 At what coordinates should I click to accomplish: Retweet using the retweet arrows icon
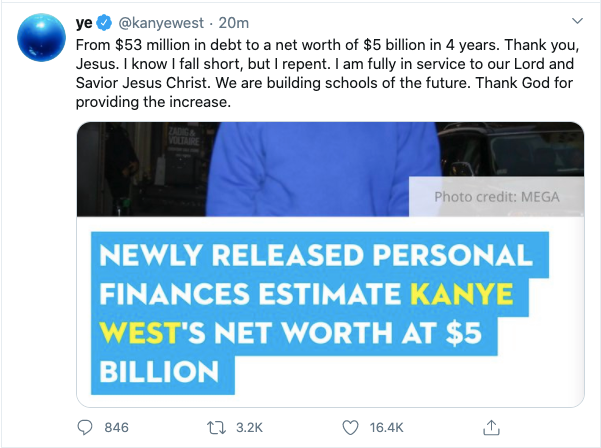tap(216, 427)
